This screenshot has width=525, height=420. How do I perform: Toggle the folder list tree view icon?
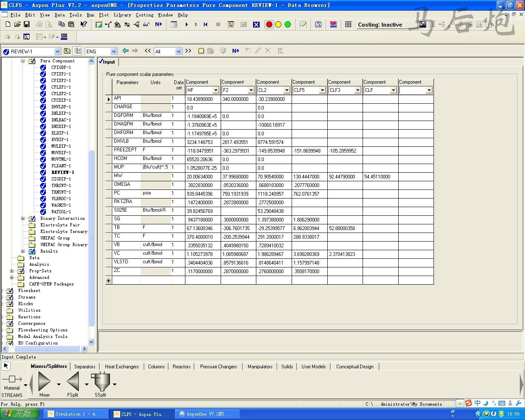pos(77,51)
